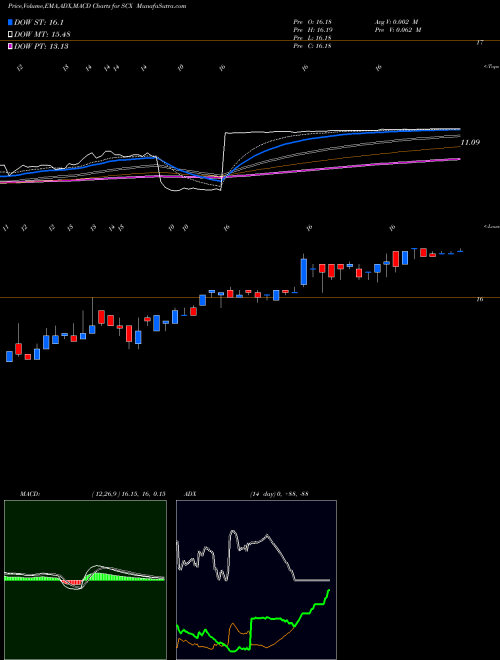The image size is (500, 660).
Task: Select the 'DOW MT: 15.48' legend label
Action: [42, 35]
